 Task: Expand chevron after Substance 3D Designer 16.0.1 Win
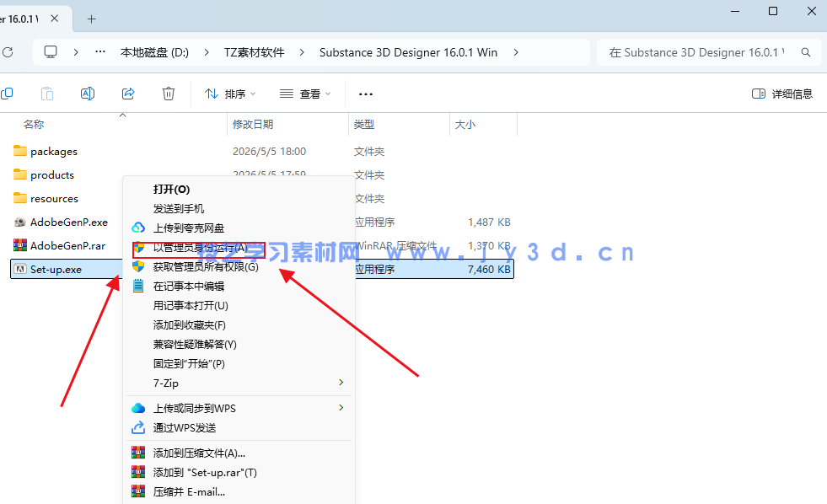(516, 52)
